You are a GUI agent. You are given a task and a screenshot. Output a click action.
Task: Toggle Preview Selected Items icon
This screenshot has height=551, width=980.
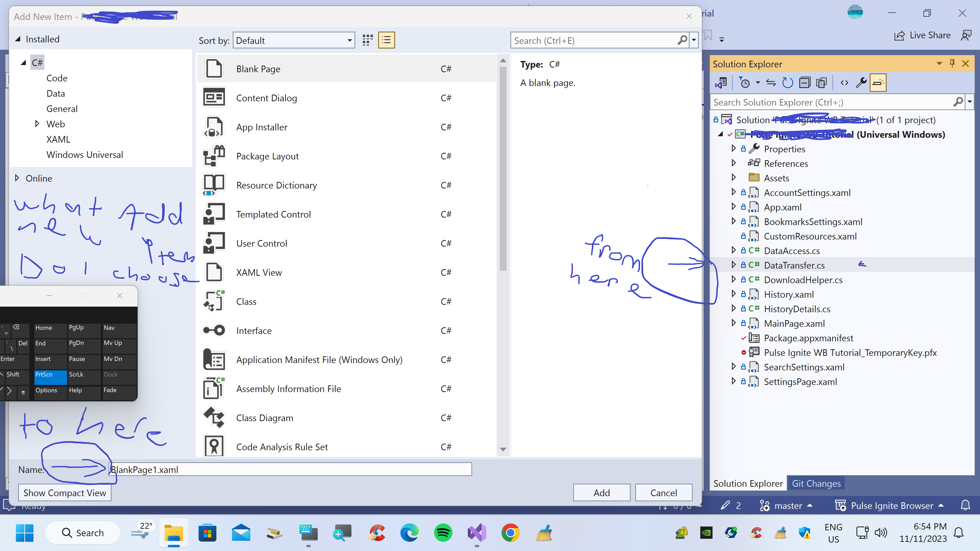tap(878, 82)
